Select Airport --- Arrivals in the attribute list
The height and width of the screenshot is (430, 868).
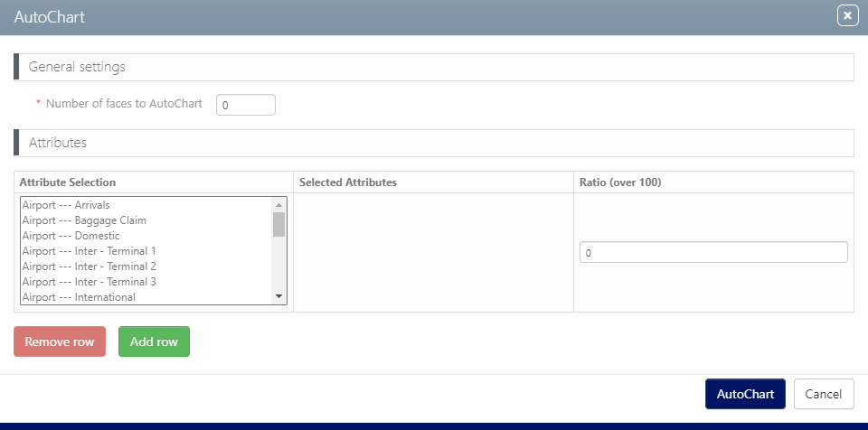pyautogui.click(x=65, y=205)
